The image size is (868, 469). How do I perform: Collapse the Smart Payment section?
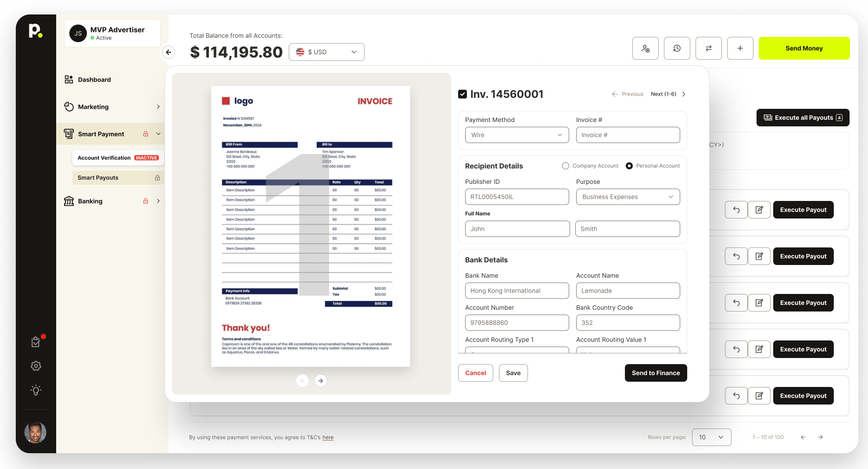(x=158, y=134)
